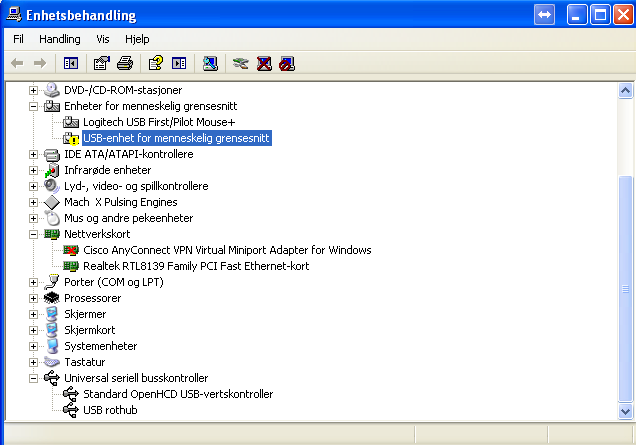Click the Back arrow toolbar button

(17, 63)
